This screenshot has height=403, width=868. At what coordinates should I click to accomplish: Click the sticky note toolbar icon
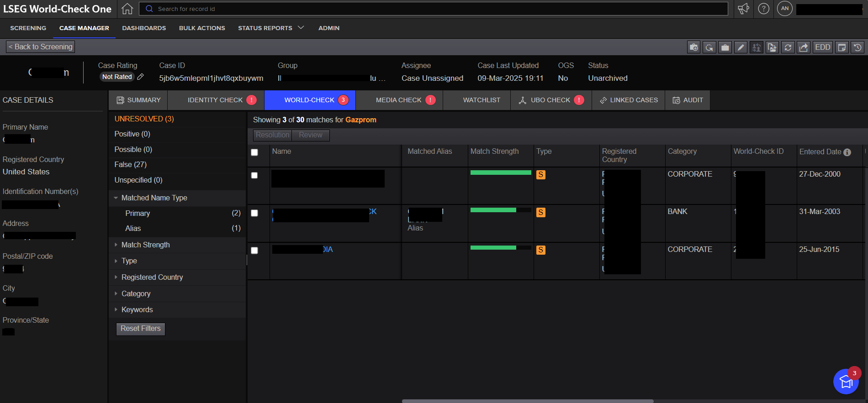842,47
